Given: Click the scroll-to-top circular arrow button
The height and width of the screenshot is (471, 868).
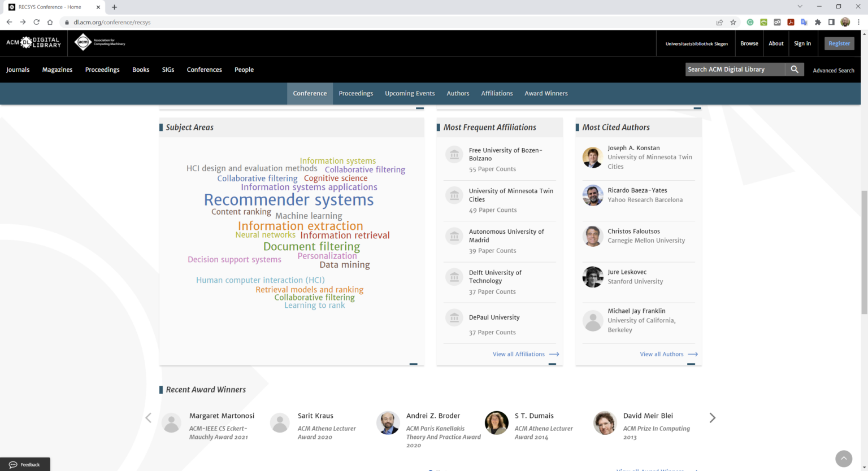Looking at the screenshot, I should pos(843,459).
